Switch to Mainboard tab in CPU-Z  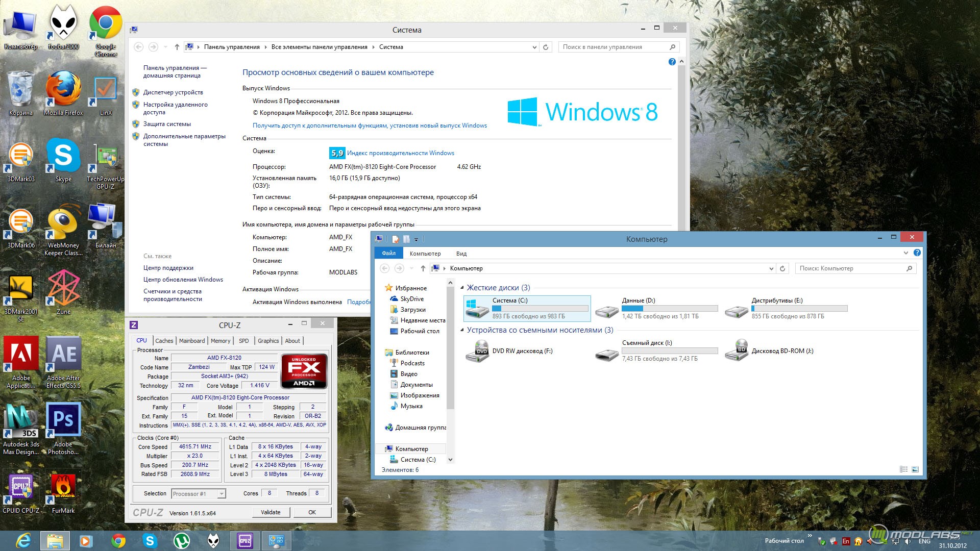tap(192, 341)
